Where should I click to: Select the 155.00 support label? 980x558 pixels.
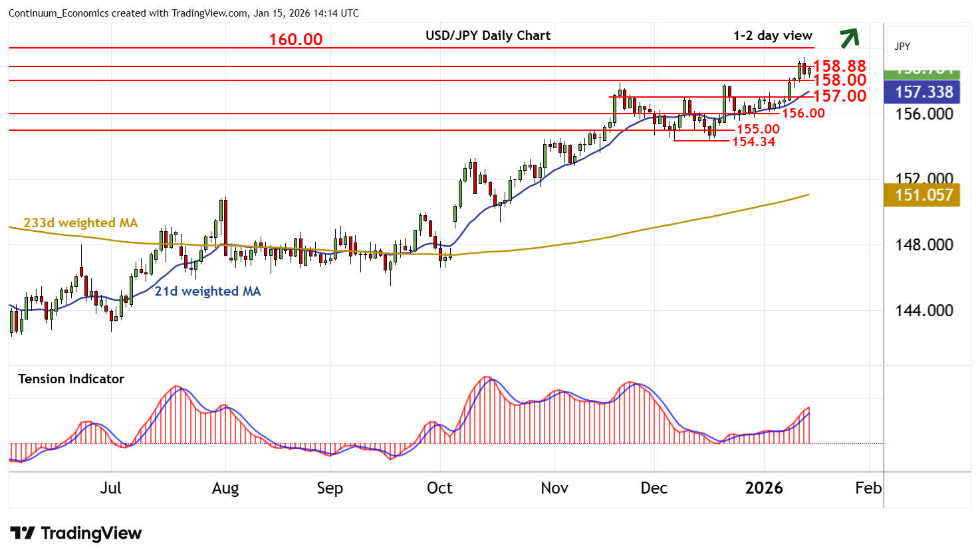(758, 130)
